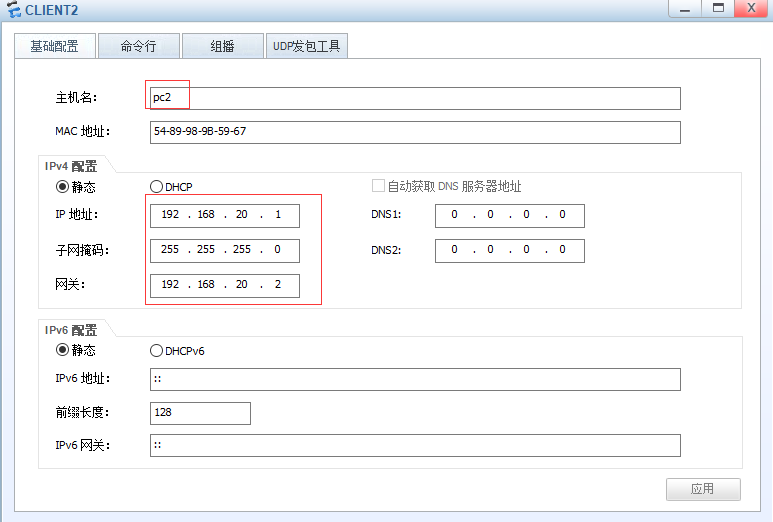773x522 pixels.
Task: Select the DHCPv6 radio button
Action: click(x=156, y=350)
